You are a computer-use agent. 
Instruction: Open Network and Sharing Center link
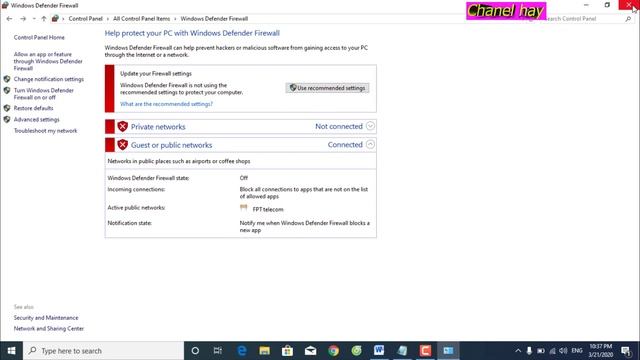[49, 329]
